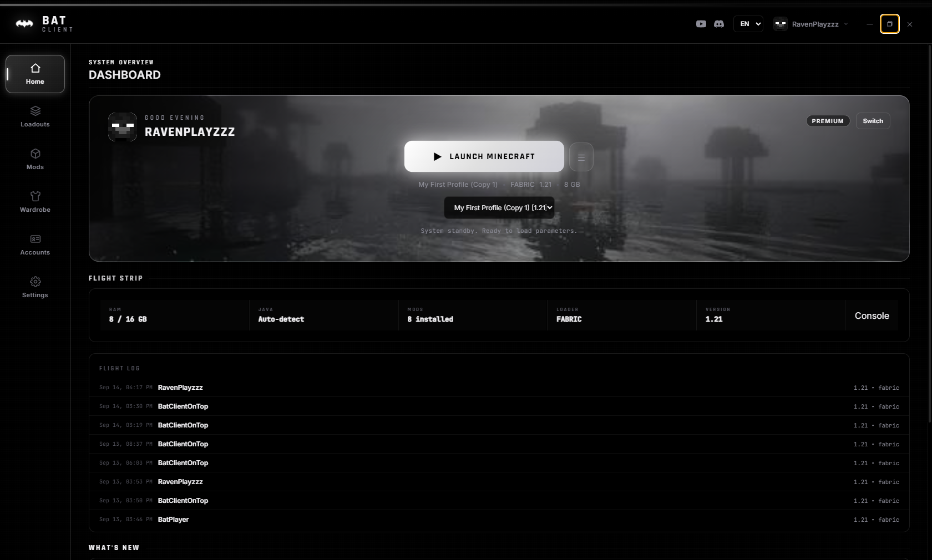The height and width of the screenshot is (560, 932).
Task: Click the Switch account button
Action: tap(873, 121)
